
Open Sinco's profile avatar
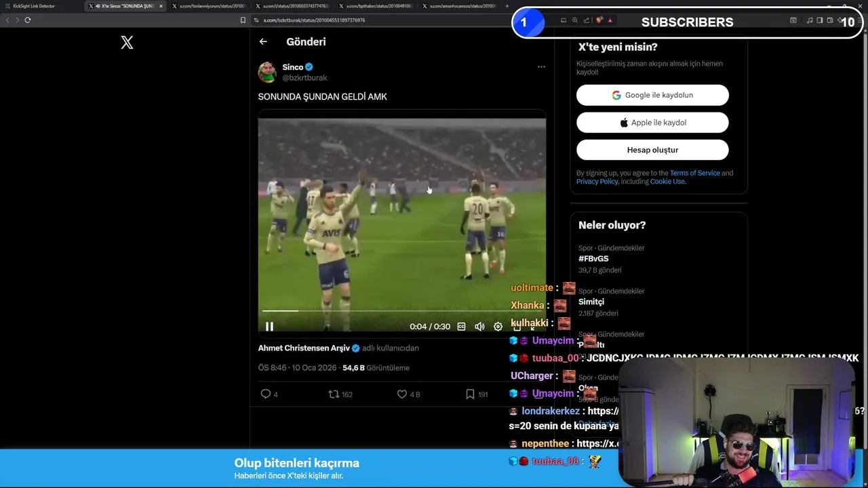pyautogui.click(x=267, y=72)
